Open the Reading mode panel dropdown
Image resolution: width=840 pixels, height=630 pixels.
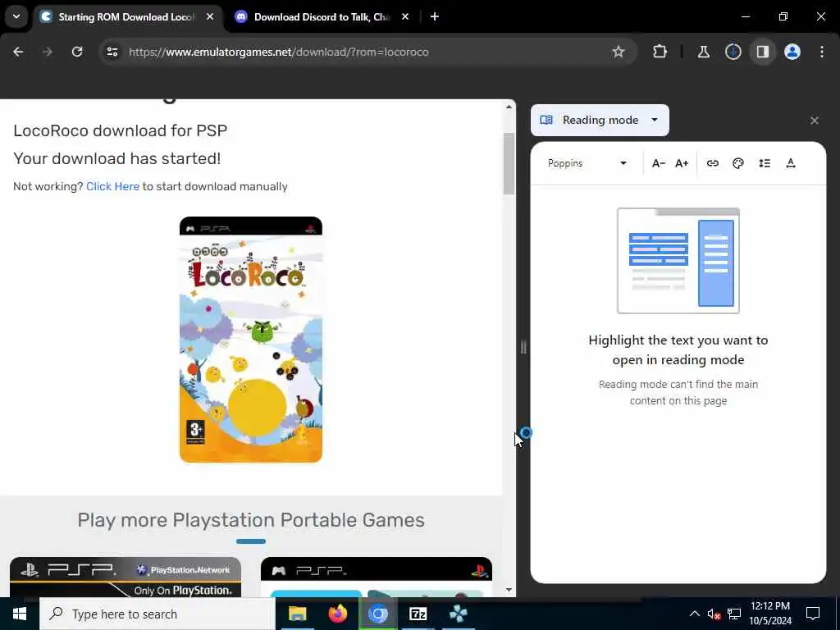[x=600, y=120]
